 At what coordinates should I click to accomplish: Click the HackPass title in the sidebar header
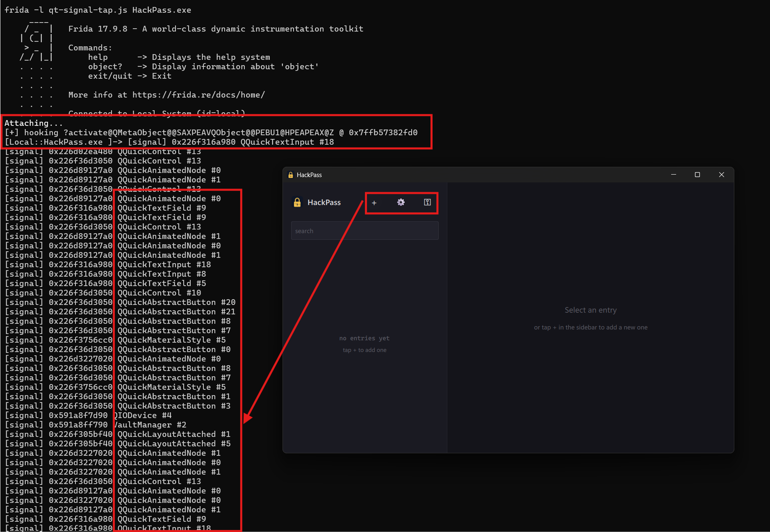point(324,202)
